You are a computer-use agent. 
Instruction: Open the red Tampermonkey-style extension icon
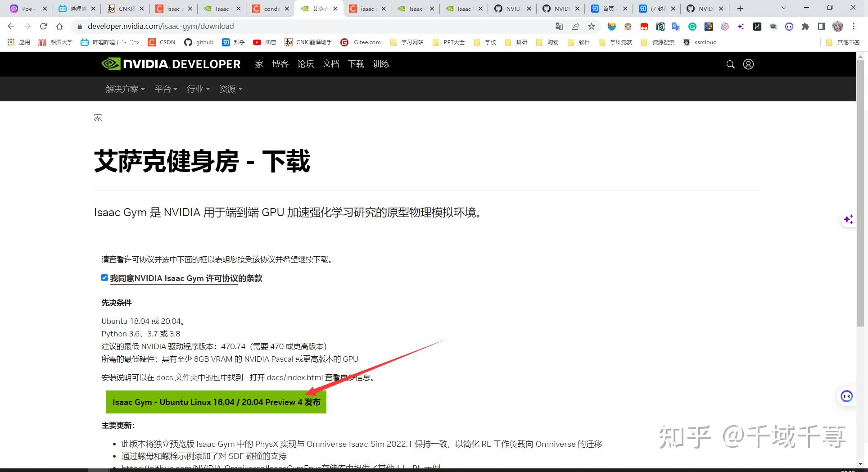(644, 27)
